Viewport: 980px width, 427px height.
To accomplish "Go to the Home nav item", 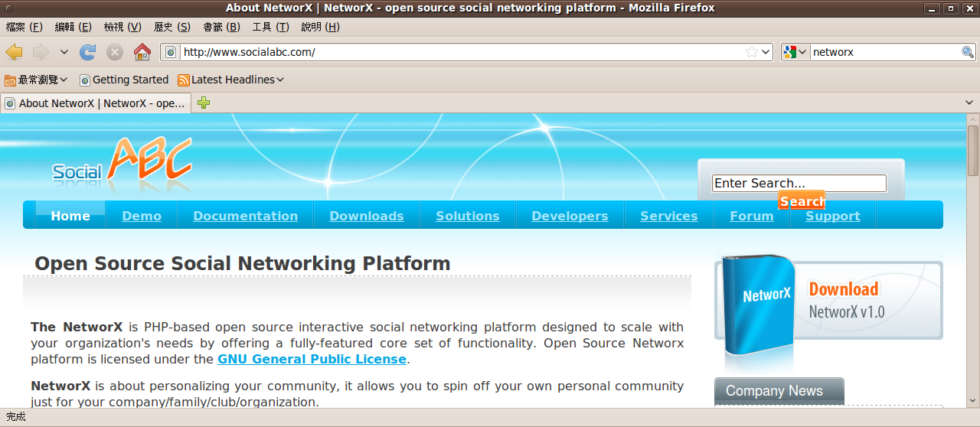I will 70,216.
